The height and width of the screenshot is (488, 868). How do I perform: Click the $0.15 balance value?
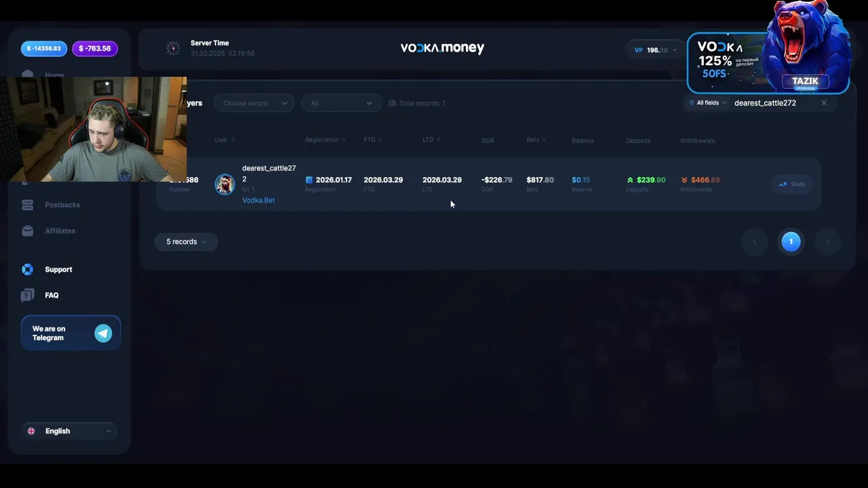pos(580,180)
